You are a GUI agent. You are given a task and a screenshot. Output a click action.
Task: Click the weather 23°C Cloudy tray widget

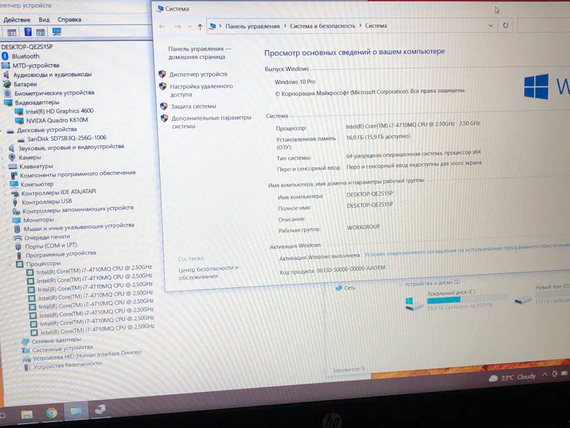(x=512, y=377)
